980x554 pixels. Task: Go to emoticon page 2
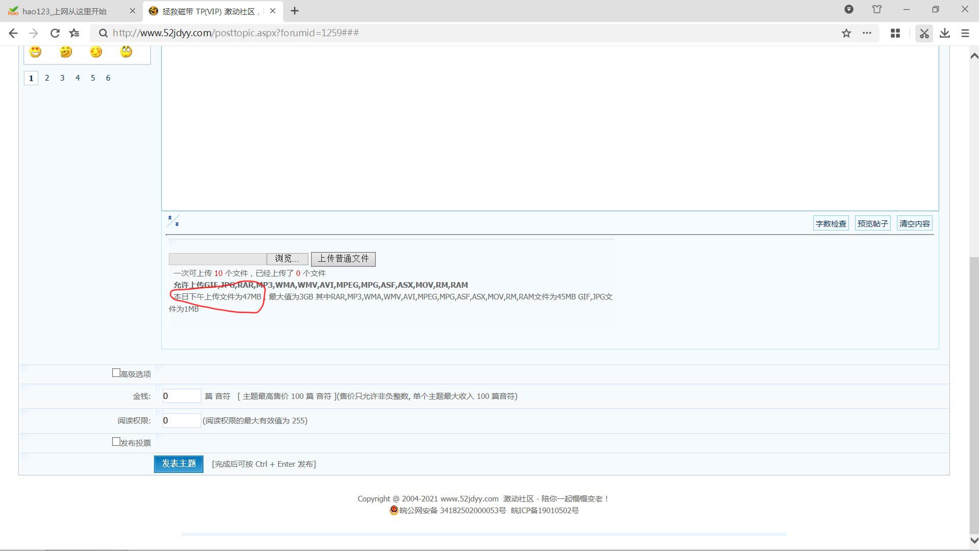tap(47, 79)
